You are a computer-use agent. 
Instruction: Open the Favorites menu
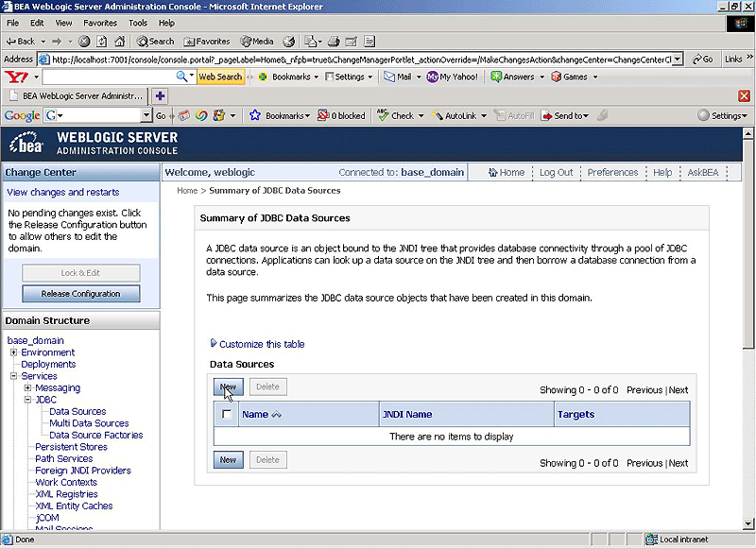coord(100,23)
